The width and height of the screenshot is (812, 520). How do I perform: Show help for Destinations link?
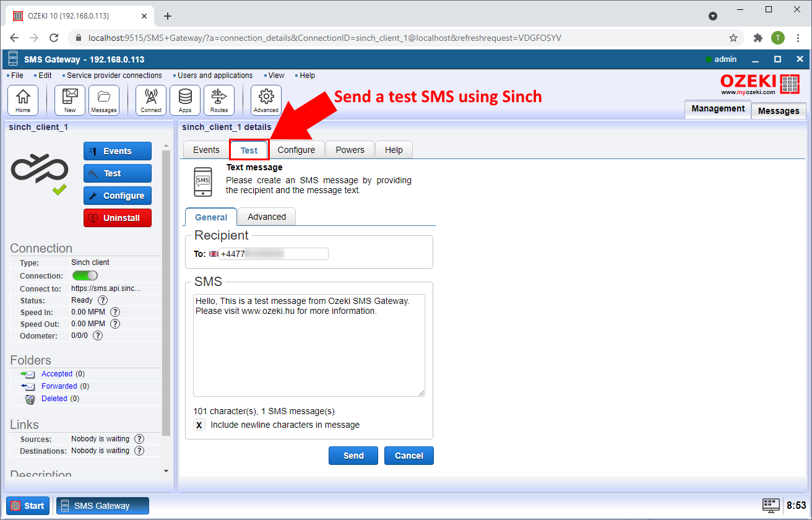[x=139, y=451]
